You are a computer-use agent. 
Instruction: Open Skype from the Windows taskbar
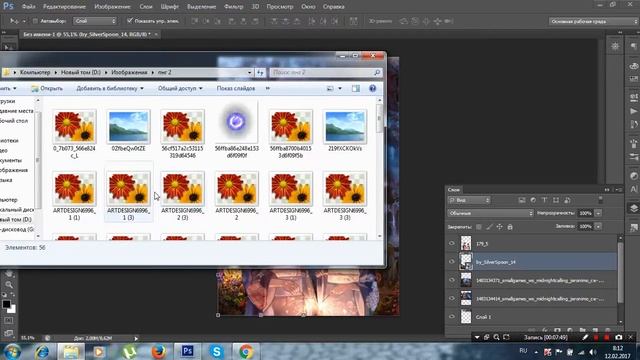[216, 351]
